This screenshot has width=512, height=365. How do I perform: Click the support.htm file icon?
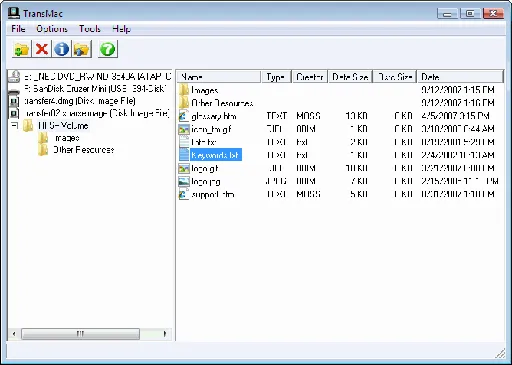[x=184, y=194]
